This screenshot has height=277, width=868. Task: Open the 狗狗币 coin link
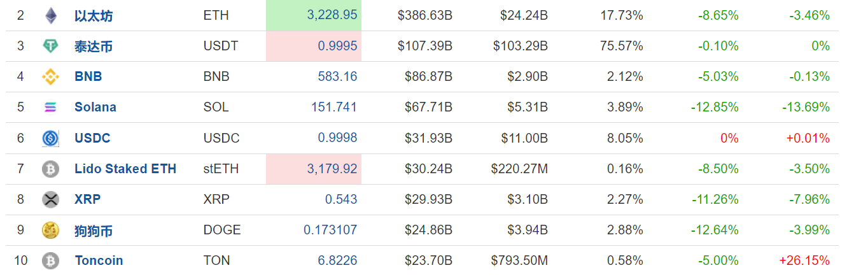point(94,231)
